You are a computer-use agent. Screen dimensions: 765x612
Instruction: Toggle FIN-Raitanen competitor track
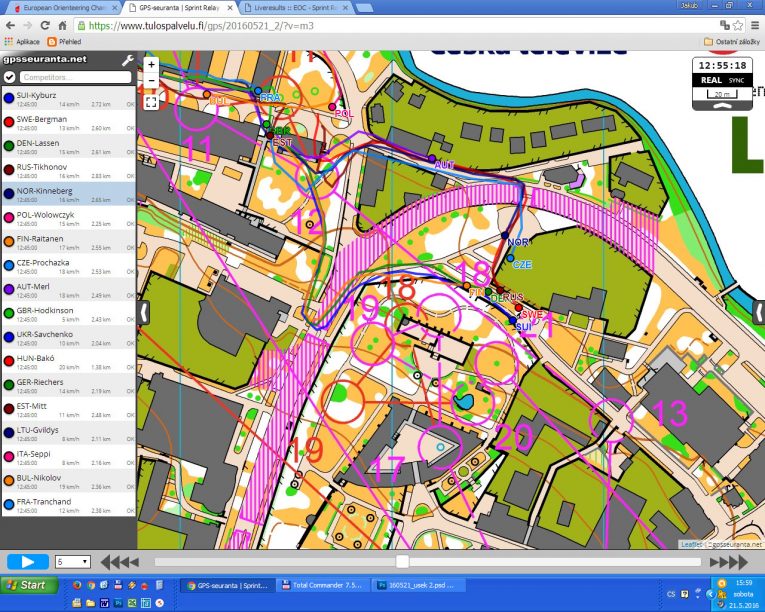(68, 242)
